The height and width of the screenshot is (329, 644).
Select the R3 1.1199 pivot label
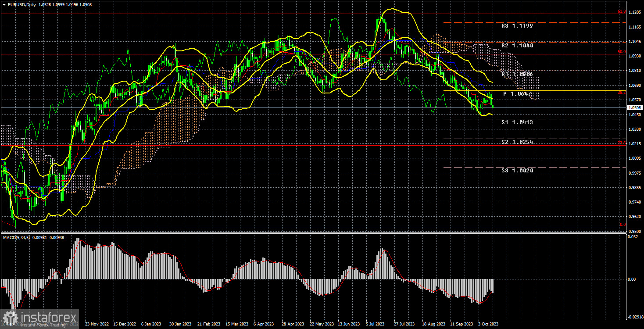[x=518, y=26]
